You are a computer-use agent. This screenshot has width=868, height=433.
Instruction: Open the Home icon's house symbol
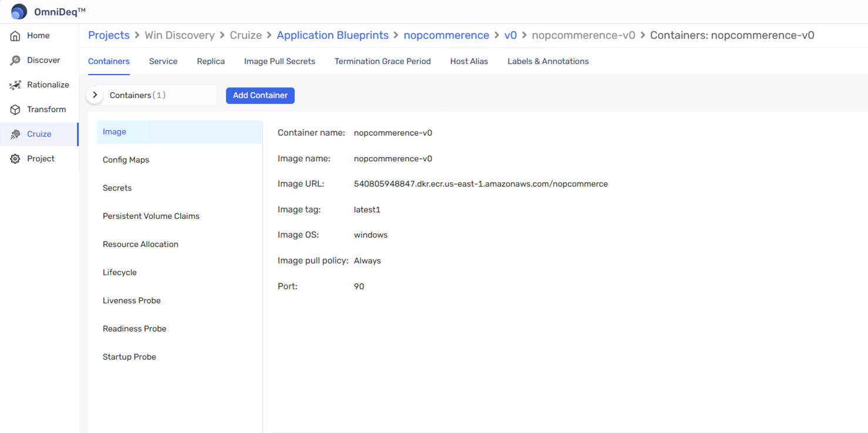pyautogui.click(x=15, y=35)
